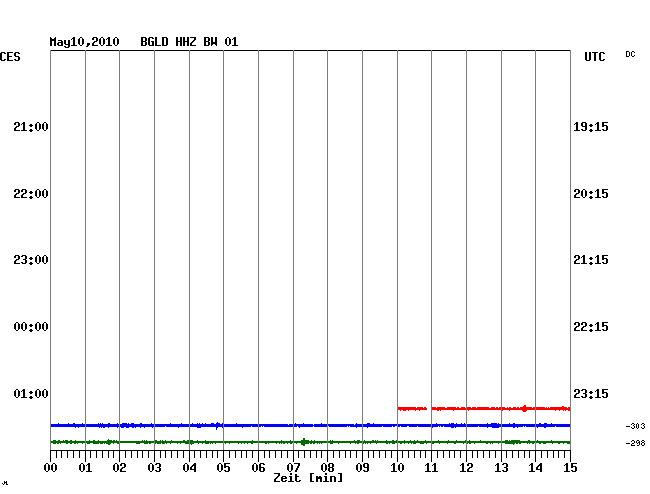This screenshot has height=494, width=650.
Task: Click the minute 10 tick label
Action: click(397, 467)
